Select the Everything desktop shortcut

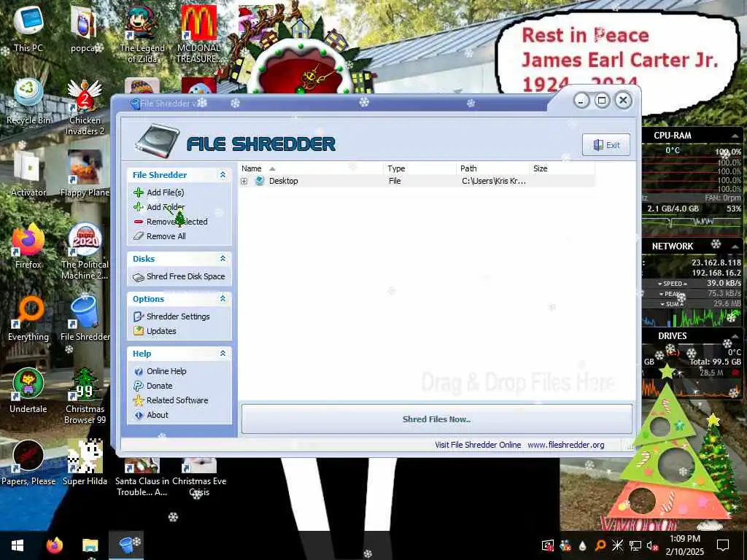tap(28, 319)
